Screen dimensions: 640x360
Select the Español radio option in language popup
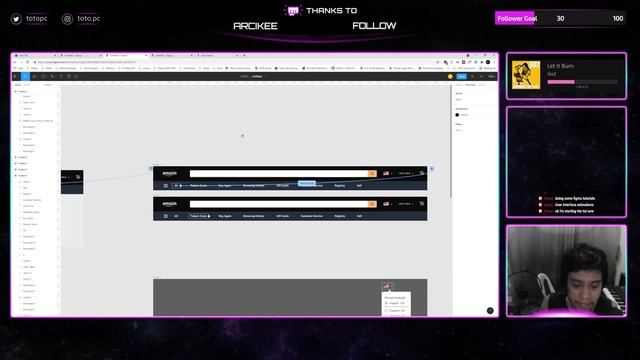[386, 311]
